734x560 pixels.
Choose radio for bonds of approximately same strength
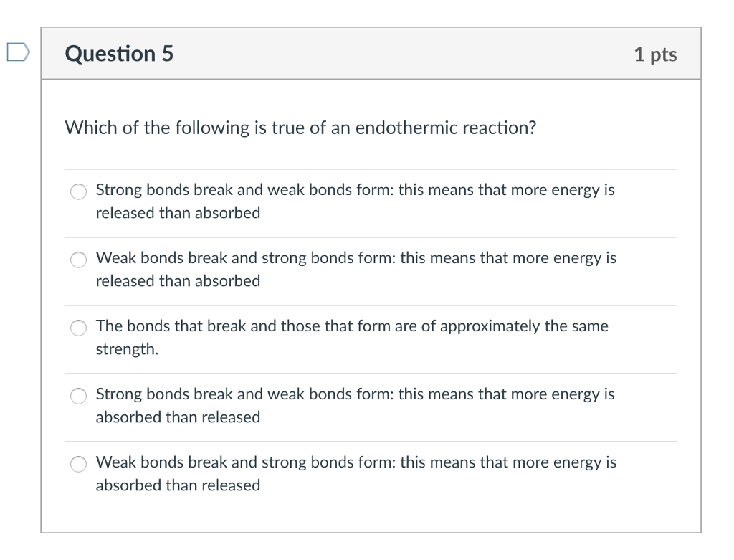coord(78,328)
